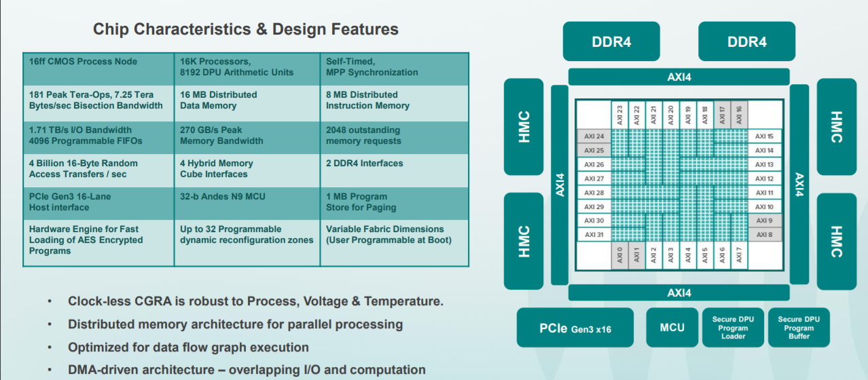Click 'Up to 32 Programmable dynamic reconfiguration zones' cell
This screenshot has height=380, width=868.
(247, 242)
